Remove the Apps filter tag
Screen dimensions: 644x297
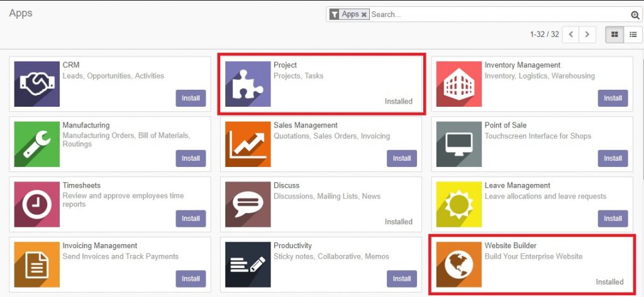[x=364, y=14]
